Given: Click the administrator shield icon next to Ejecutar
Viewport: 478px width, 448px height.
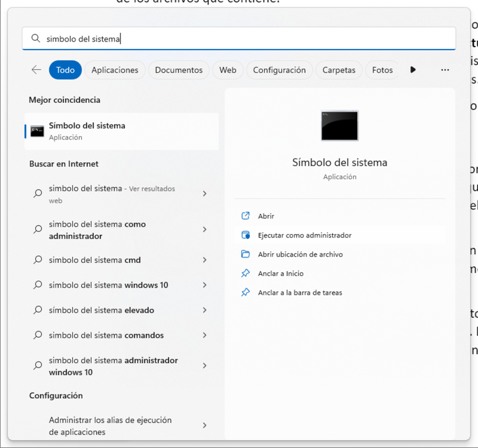Looking at the screenshot, I should (x=246, y=235).
